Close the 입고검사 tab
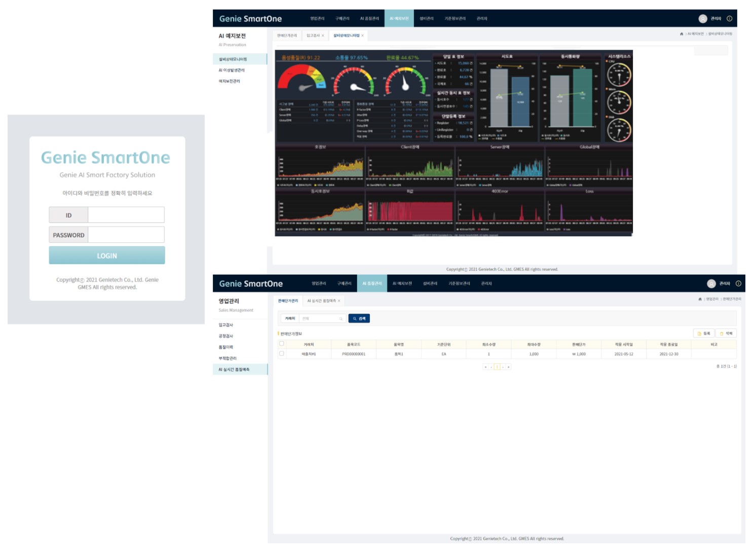This screenshot has width=756, height=557. 323,35
